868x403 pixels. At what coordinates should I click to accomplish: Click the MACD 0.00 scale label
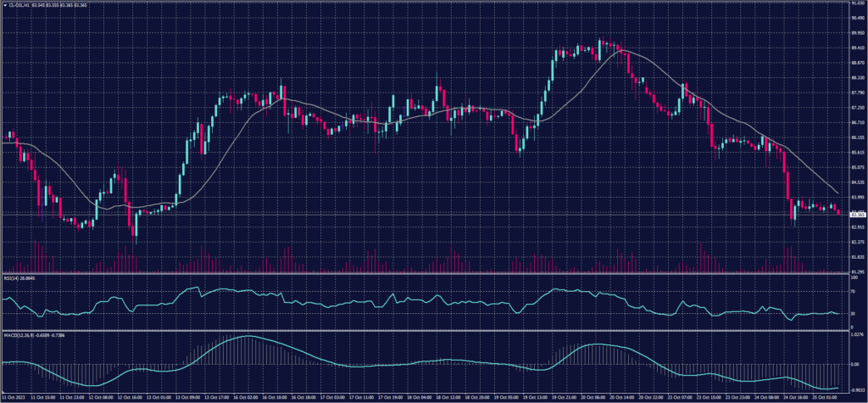point(855,362)
